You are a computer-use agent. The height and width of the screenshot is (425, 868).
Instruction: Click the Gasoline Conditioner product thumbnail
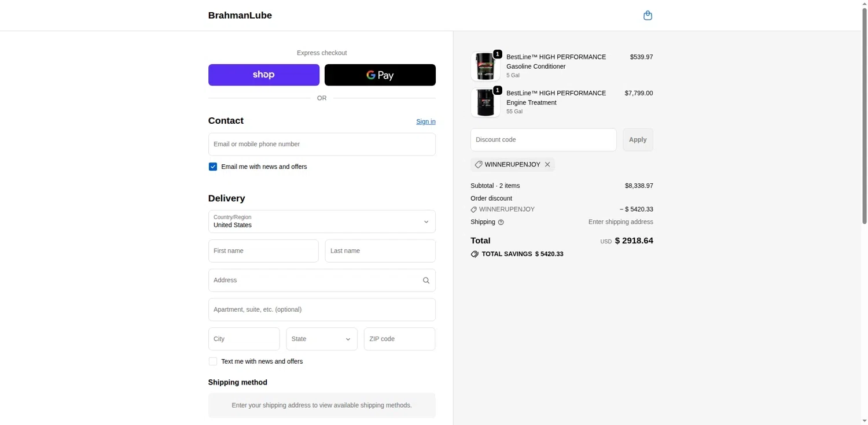[x=485, y=66]
